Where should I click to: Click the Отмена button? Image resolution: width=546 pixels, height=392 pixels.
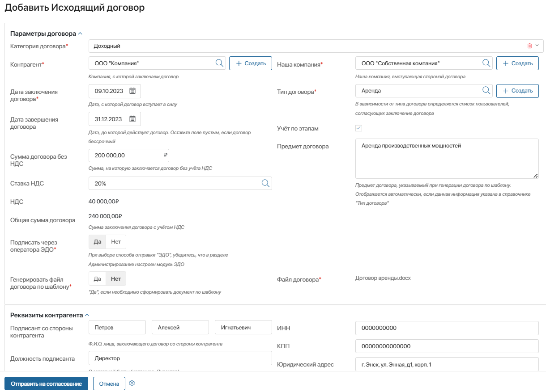pos(109,384)
